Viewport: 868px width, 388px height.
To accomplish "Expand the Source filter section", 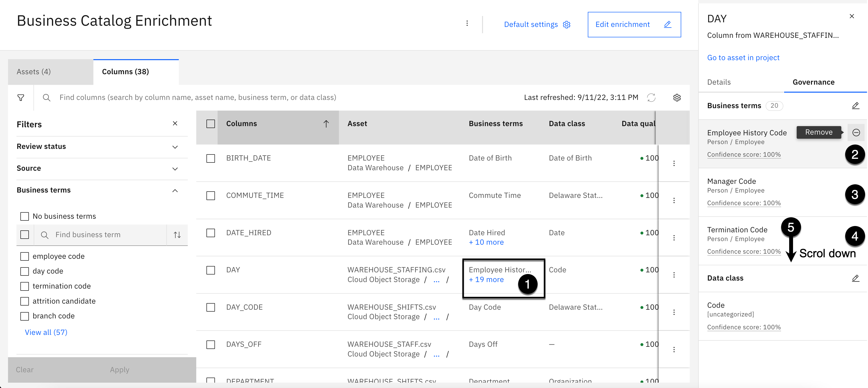I will pyautogui.click(x=175, y=169).
